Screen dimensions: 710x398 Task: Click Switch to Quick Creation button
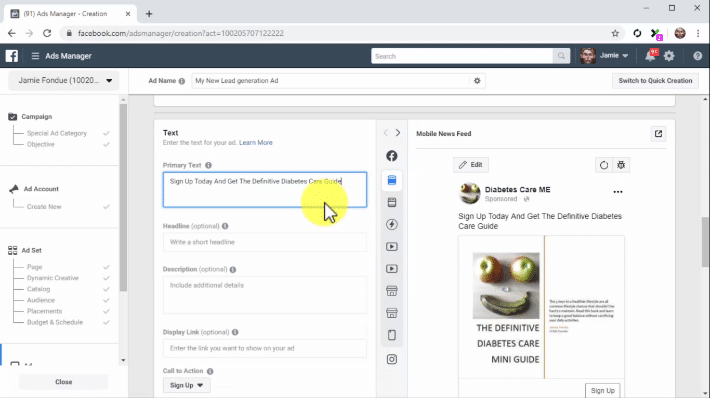pyautogui.click(x=655, y=81)
